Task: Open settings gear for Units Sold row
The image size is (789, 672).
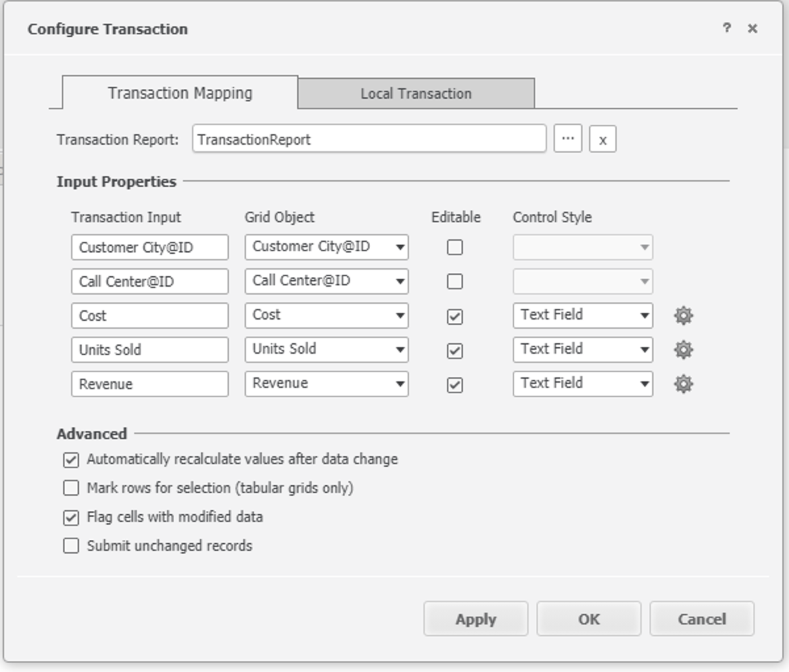Action: pyautogui.click(x=684, y=350)
